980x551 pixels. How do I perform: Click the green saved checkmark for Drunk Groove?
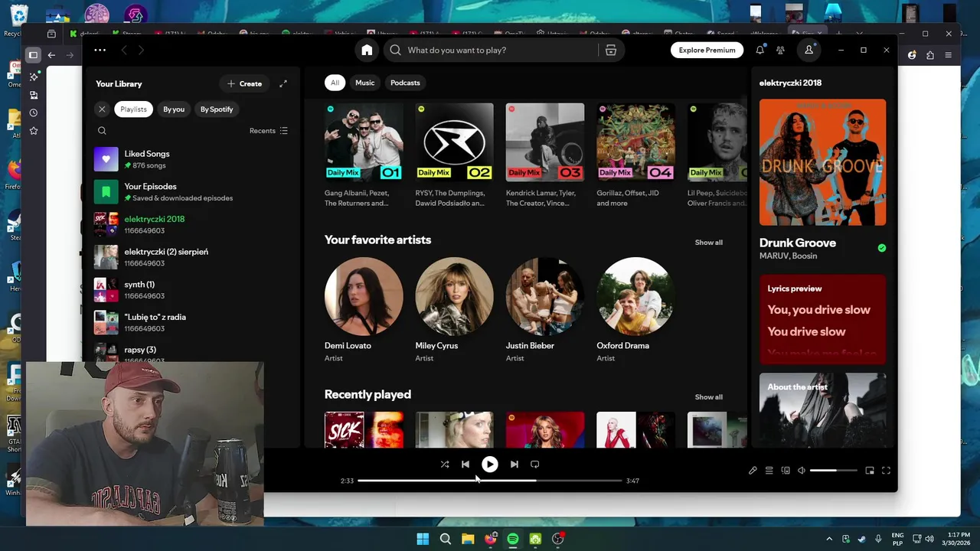[881, 248]
